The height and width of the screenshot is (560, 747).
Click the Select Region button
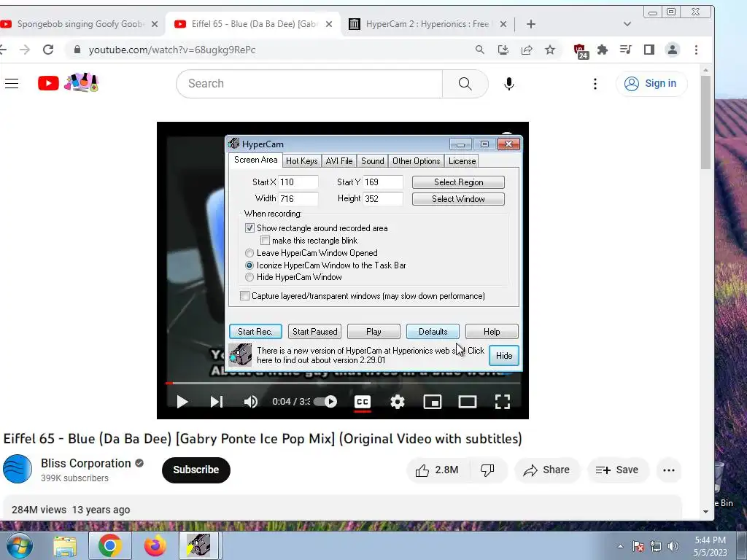(458, 182)
